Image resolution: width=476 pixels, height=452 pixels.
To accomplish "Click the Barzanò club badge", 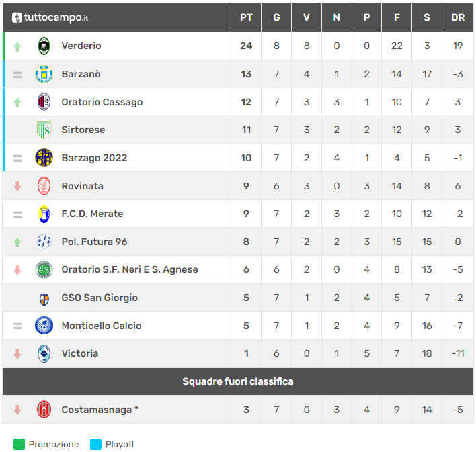I will [44, 74].
